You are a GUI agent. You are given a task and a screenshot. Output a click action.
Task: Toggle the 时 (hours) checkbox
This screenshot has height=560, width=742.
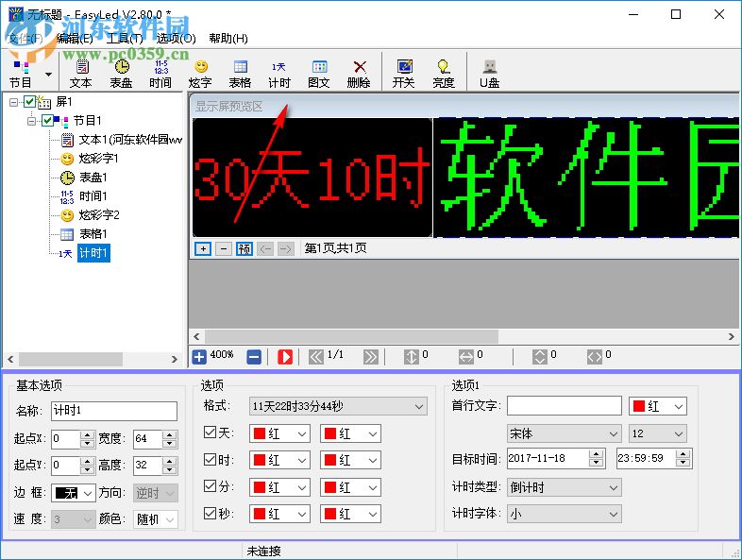pyautogui.click(x=210, y=459)
